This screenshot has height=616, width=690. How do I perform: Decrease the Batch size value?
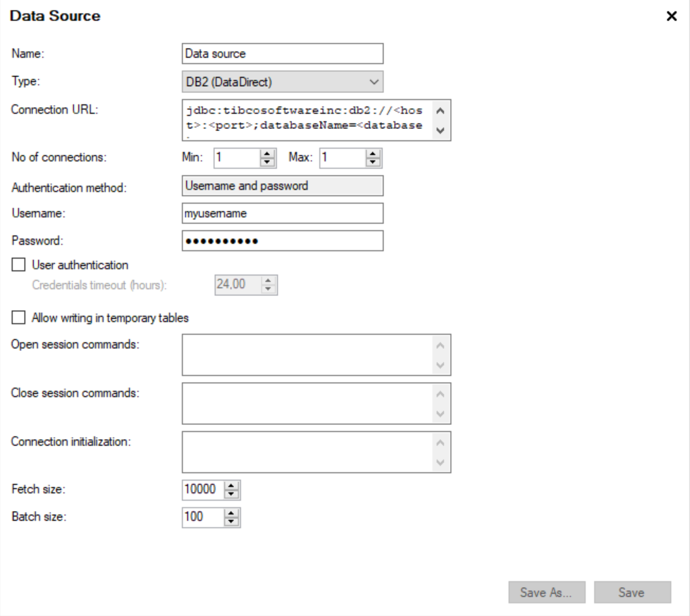point(232,522)
